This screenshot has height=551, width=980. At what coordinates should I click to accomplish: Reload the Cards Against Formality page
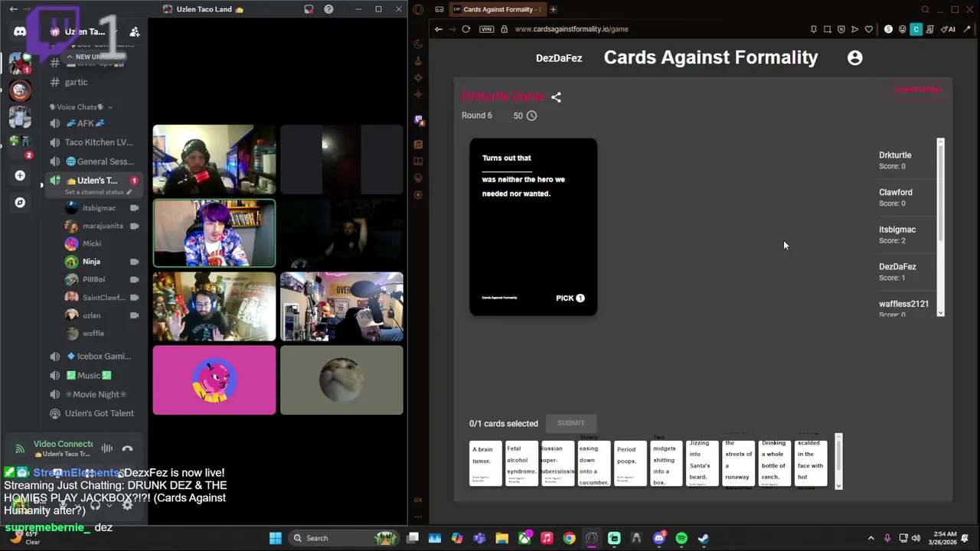tap(465, 29)
